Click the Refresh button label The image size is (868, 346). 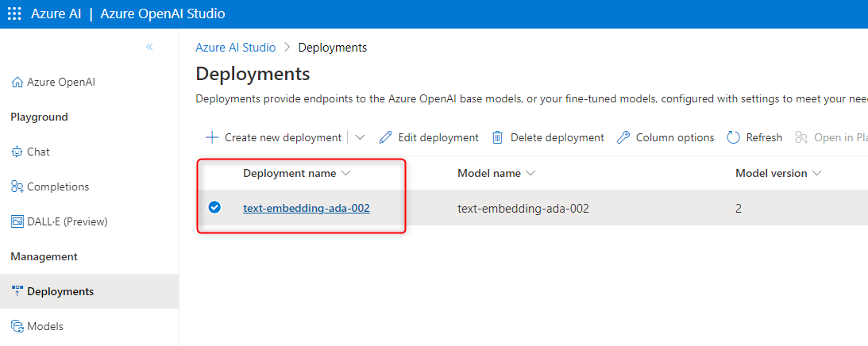(764, 137)
